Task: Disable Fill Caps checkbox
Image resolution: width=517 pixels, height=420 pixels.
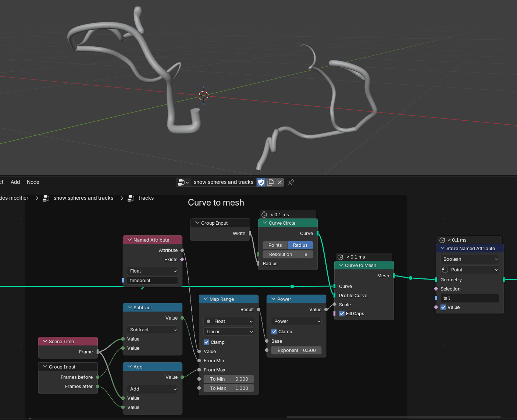Action: [342, 314]
